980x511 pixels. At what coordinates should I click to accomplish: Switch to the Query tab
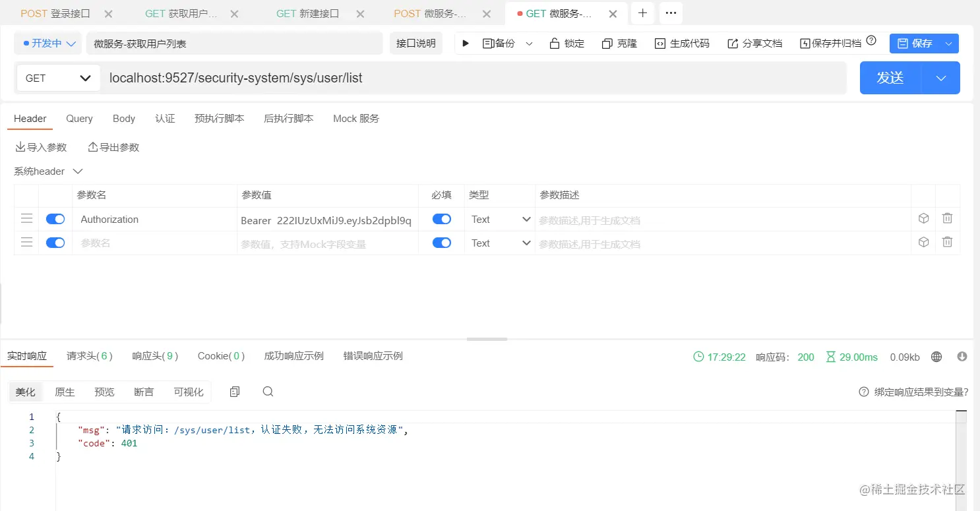click(79, 119)
